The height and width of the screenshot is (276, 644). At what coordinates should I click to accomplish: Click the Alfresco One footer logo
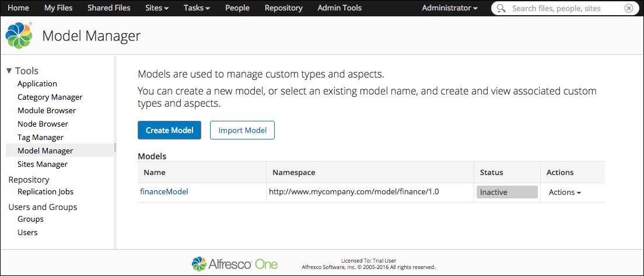pos(235,264)
